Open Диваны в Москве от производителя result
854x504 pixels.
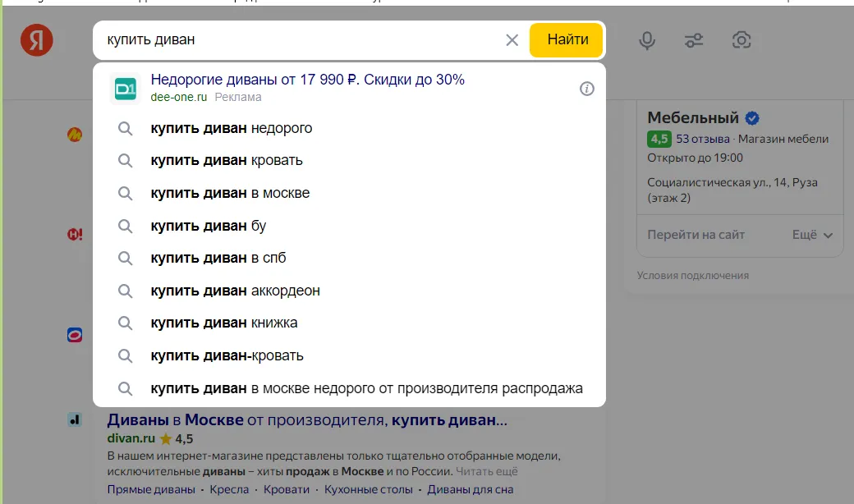[x=307, y=419]
